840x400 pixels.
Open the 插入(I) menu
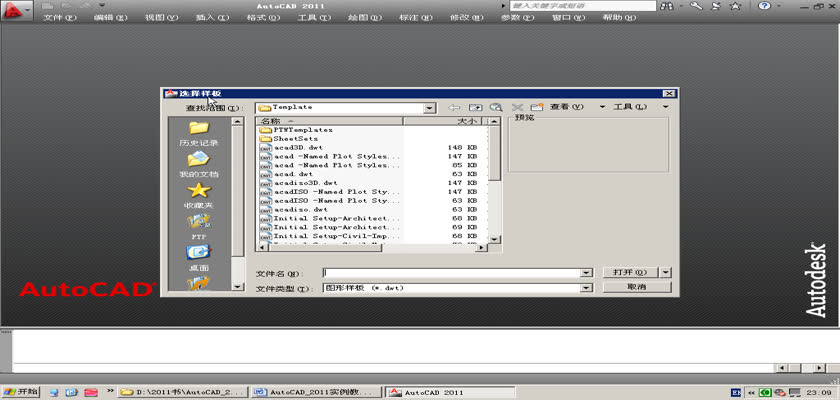click(x=212, y=17)
